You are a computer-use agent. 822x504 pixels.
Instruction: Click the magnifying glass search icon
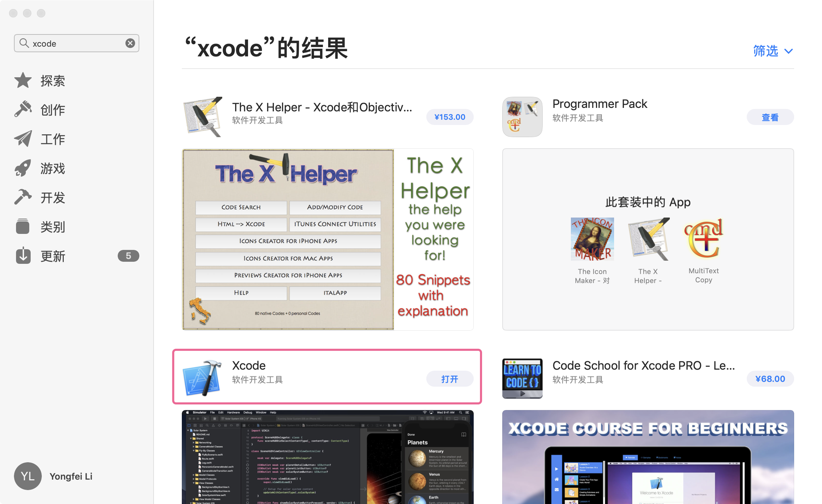click(x=24, y=43)
